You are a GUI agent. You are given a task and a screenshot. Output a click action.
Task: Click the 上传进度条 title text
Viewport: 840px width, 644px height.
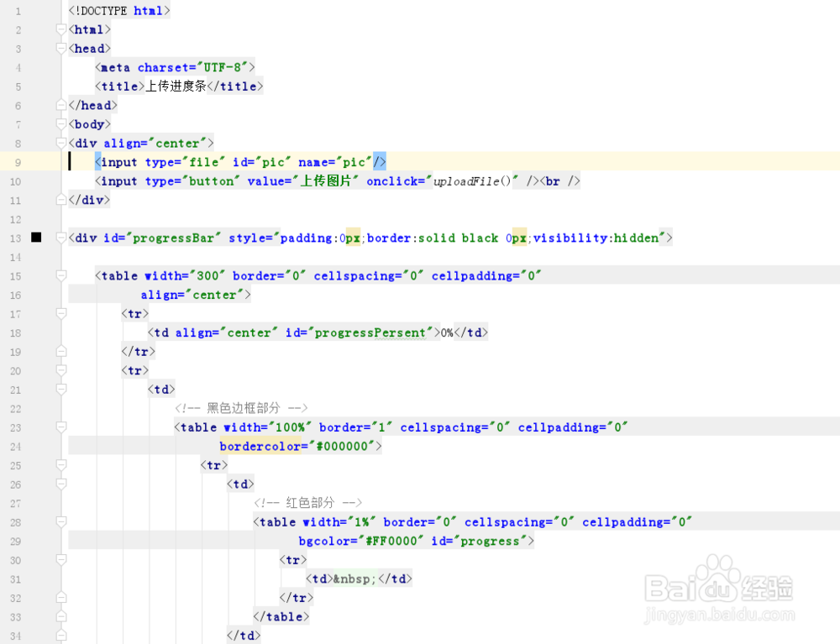click(176, 86)
